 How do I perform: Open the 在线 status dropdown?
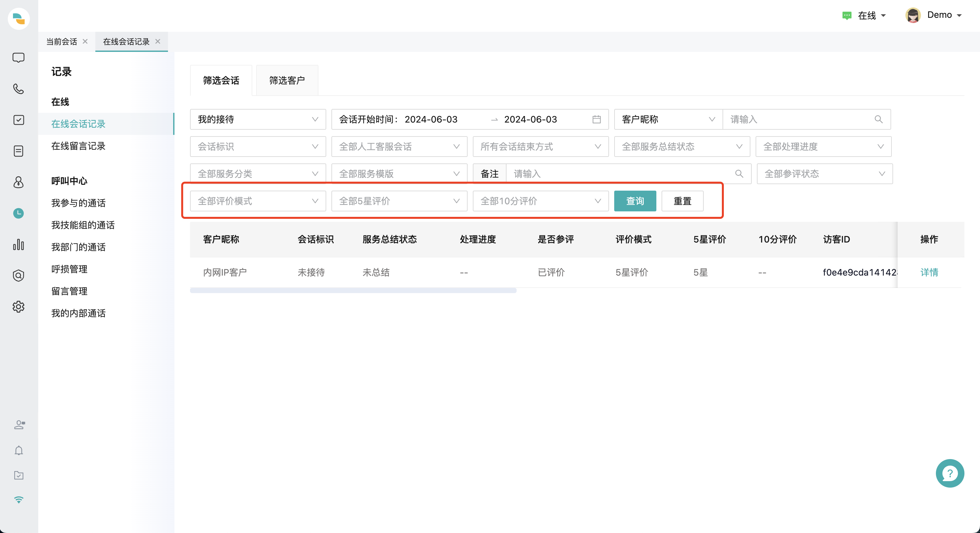point(872,16)
